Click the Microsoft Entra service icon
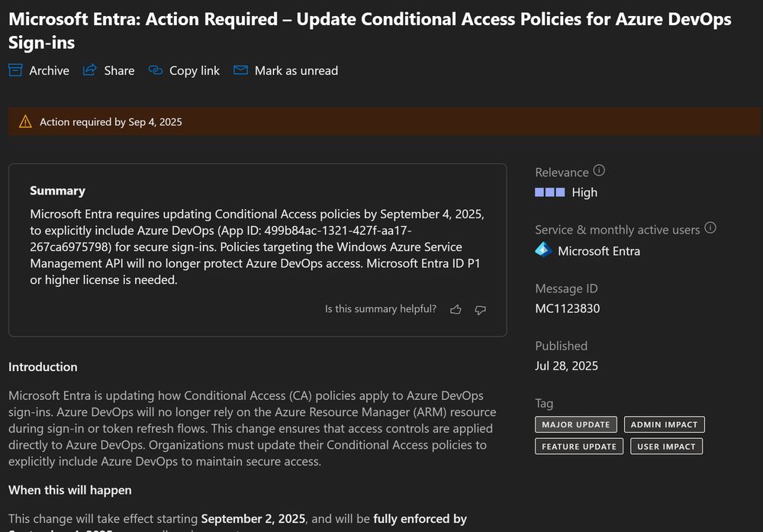 coord(543,250)
